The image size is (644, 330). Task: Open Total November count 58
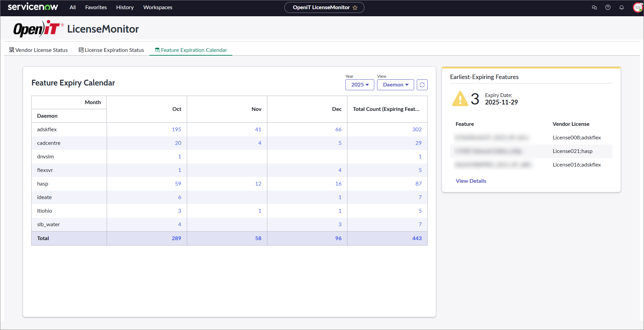258,238
